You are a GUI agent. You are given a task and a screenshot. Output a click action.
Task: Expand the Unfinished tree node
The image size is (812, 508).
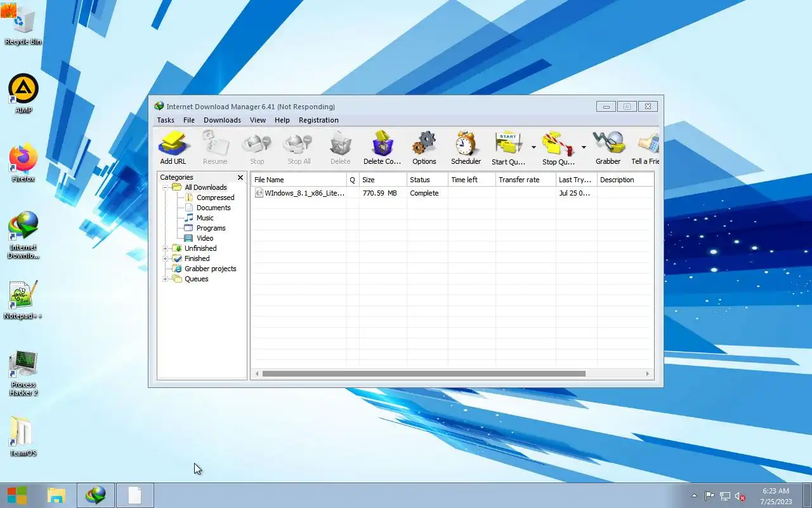(x=166, y=248)
